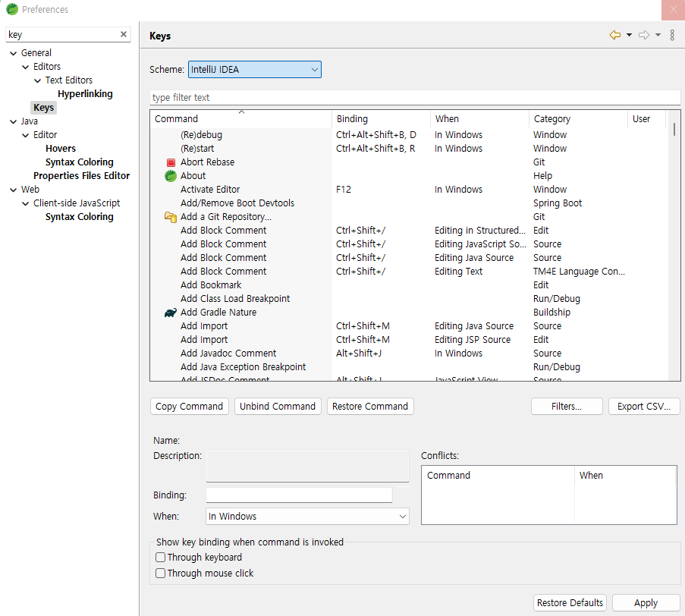Click the key bindings filter text field
Viewport: 685px width, 616px height.
(x=415, y=97)
